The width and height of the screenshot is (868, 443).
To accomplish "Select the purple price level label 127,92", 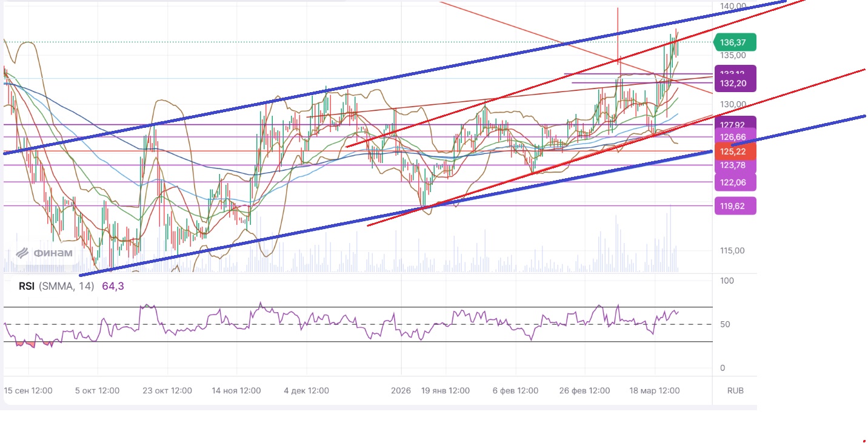I will tap(735, 124).
